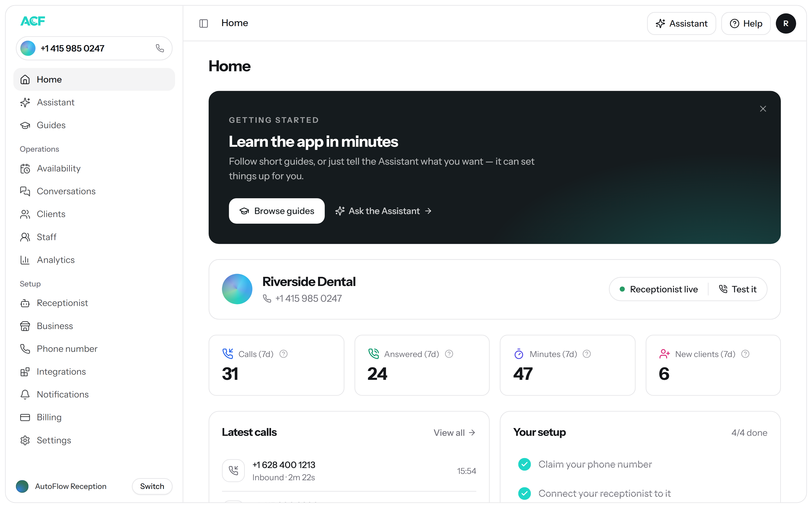Click the Receptionist robot icon
The image size is (812, 508).
coord(25,303)
